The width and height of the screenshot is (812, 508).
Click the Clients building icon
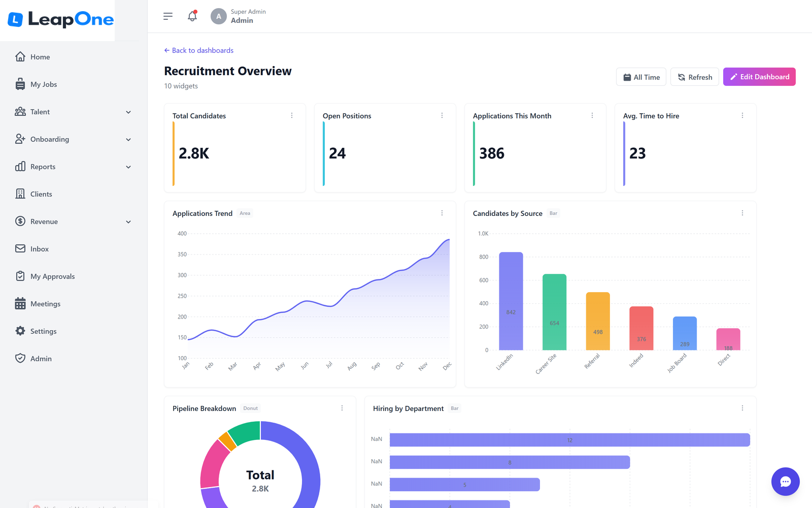click(20, 194)
